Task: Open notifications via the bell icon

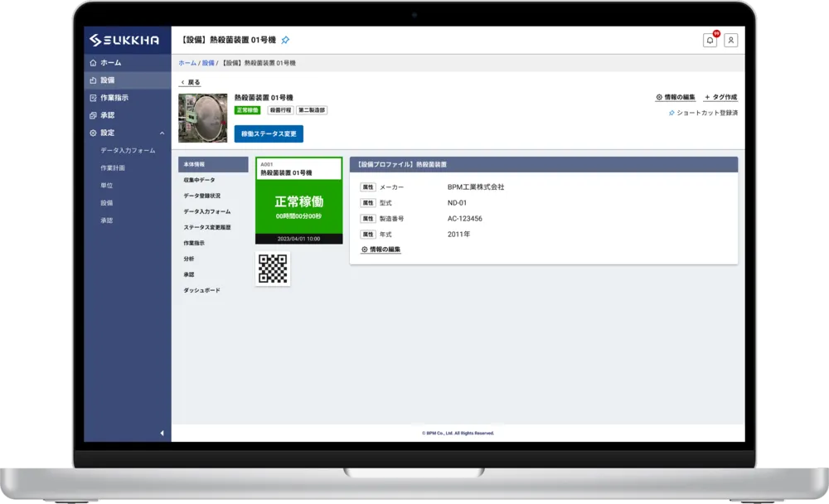Action: 710,40
